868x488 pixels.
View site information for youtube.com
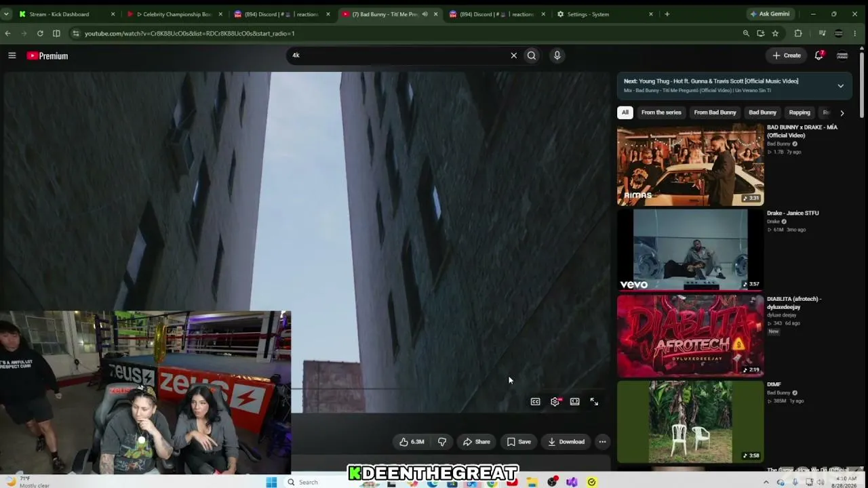[75, 33]
